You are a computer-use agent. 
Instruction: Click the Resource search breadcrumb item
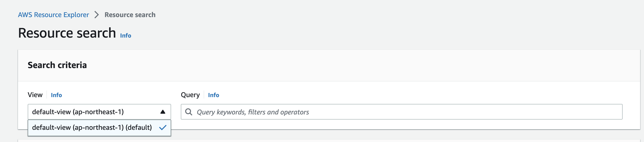click(x=130, y=15)
